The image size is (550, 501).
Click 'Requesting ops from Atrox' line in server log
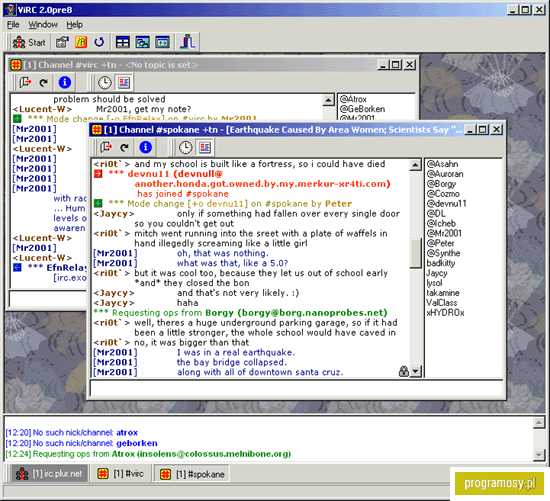tap(148, 454)
